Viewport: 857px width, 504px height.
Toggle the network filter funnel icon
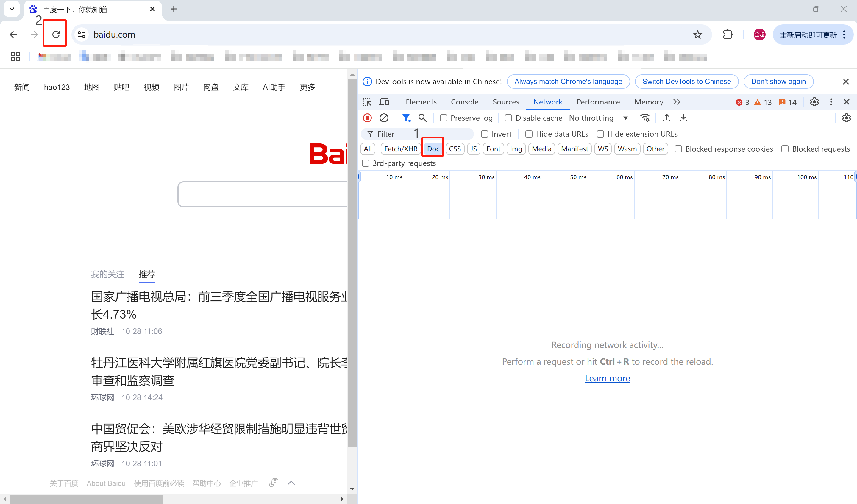click(406, 118)
